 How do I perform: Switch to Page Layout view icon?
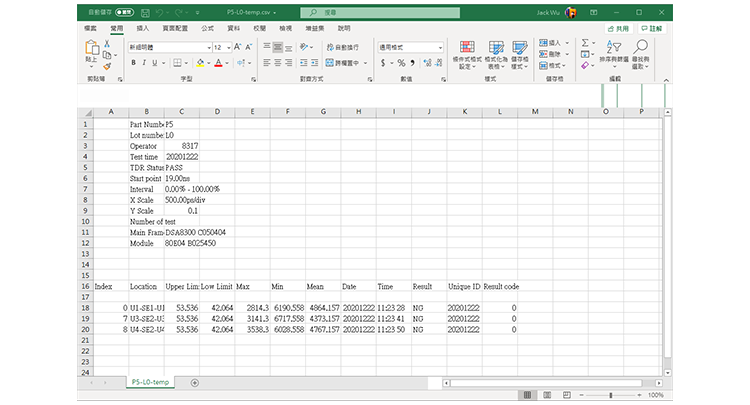547,395
